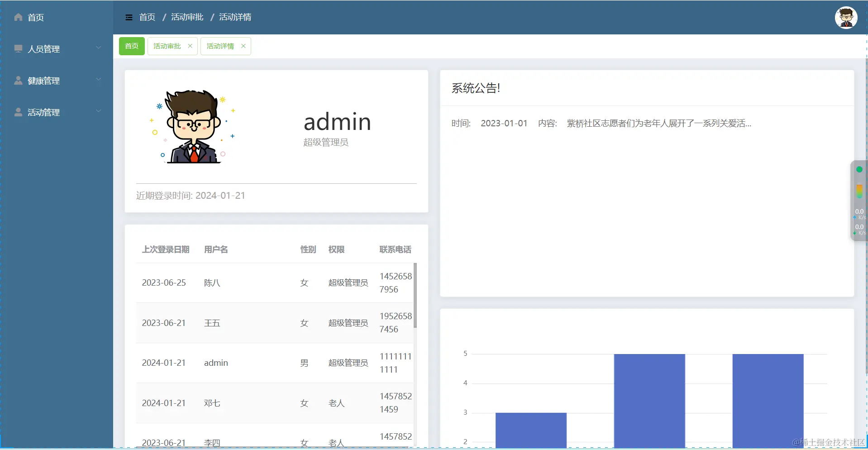This screenshot has width=868, height=450.
Task: Open announcement text 紫桥社区志愿者们…
Action: (x=659, y=123)
